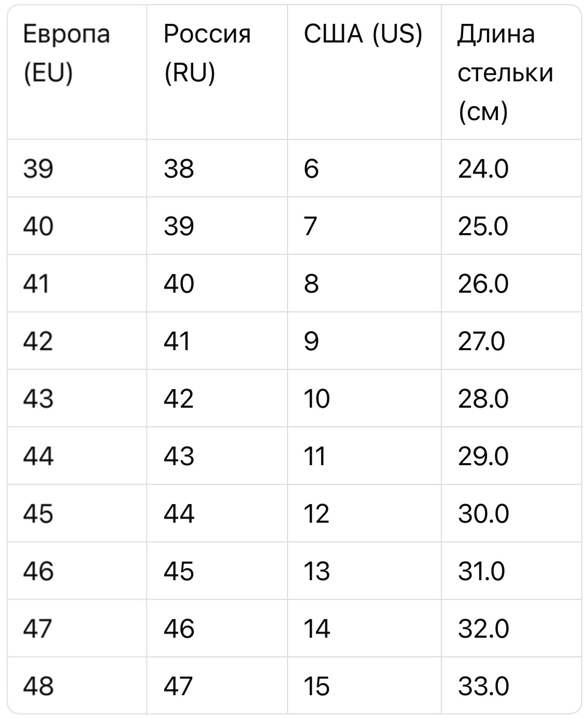The image size is (588, 718).
Task: Click the EU size 48 cell
Action: coord(38,686)
